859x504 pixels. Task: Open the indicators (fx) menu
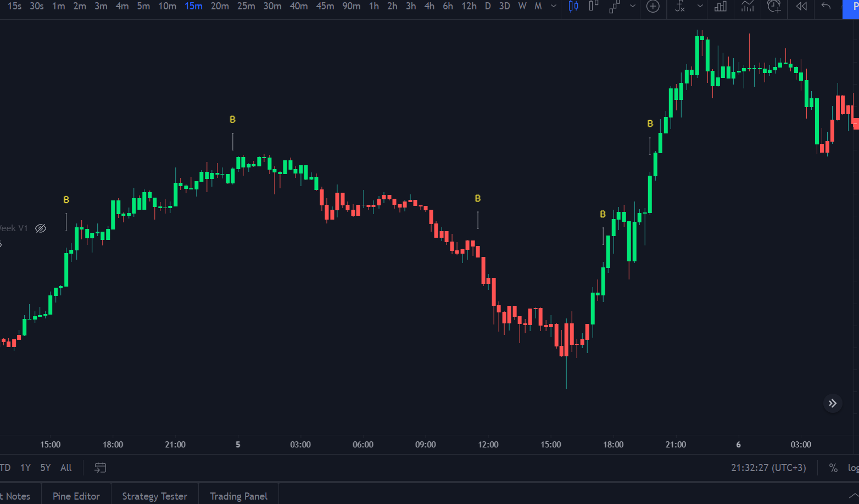[680, 7]
